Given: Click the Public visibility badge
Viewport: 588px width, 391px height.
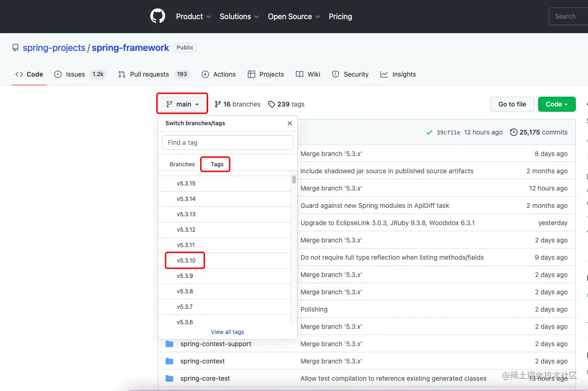Looking at the screenshot, I should coord(185,48).
